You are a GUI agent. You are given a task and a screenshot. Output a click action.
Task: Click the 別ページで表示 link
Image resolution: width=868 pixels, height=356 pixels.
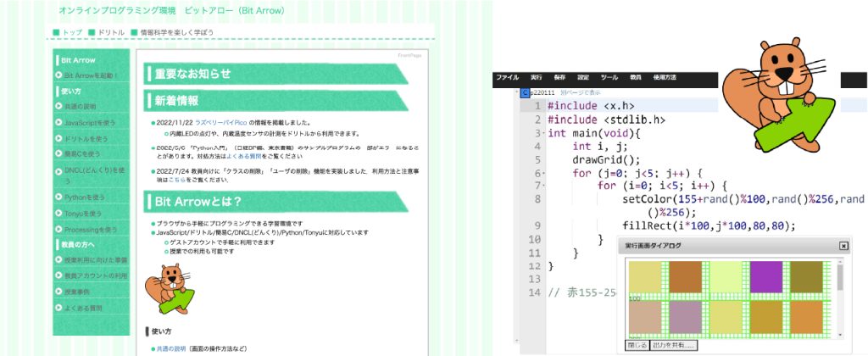pos(581,93)
